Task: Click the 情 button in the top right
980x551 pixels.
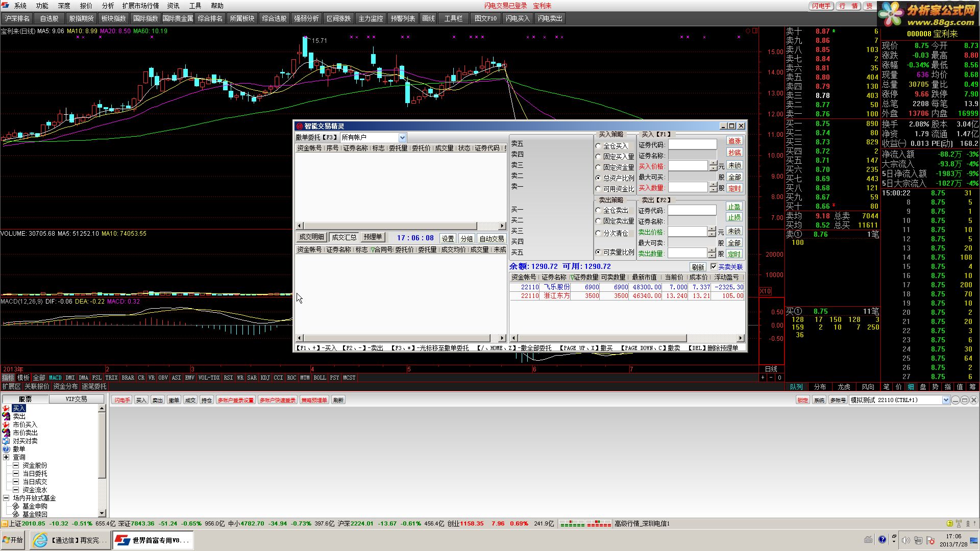Action: pyautogui.click(x=854, y=6)
